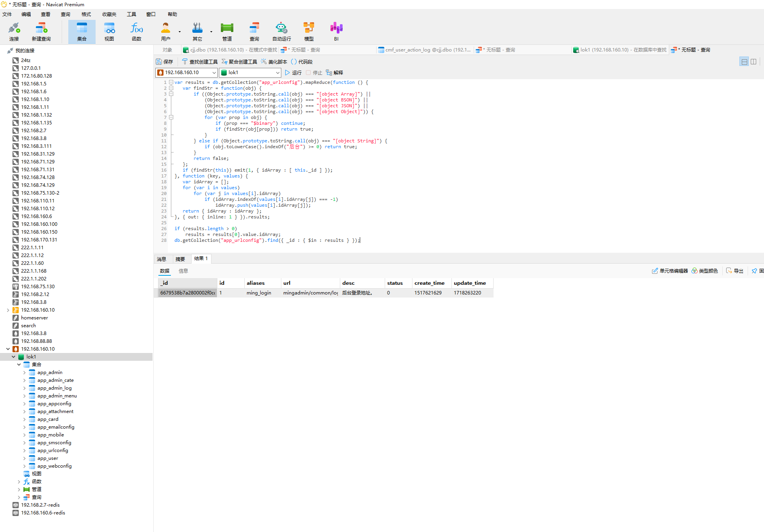The height and width of the screenshot is (532, 764).
Task: Click the Explain (解释) button
Action: [x=334, y=73]
